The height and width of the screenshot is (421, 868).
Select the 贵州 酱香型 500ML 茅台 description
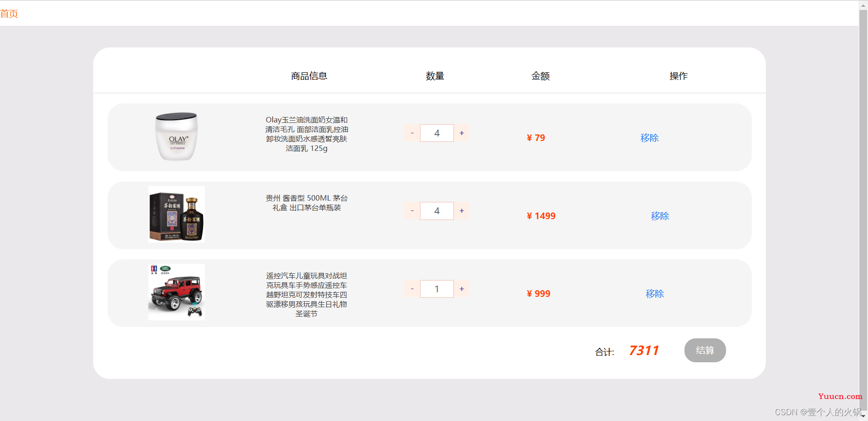click(x=307, y=203)
